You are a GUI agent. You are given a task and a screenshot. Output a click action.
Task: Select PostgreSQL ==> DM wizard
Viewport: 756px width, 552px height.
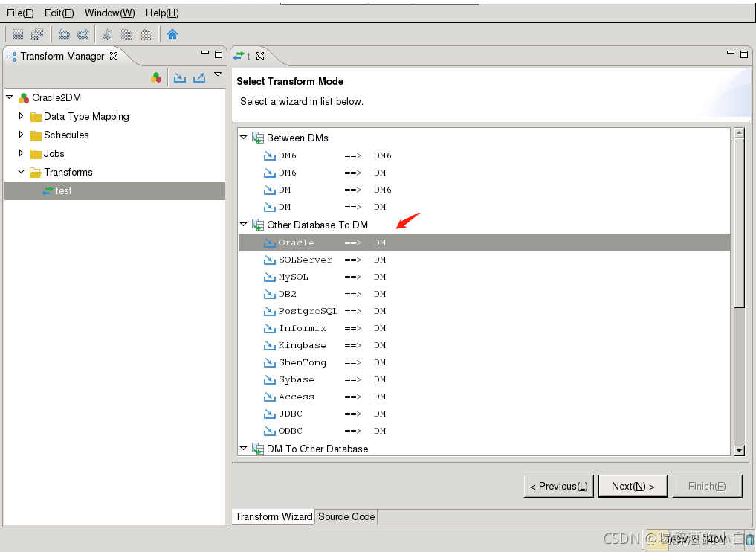484,311
